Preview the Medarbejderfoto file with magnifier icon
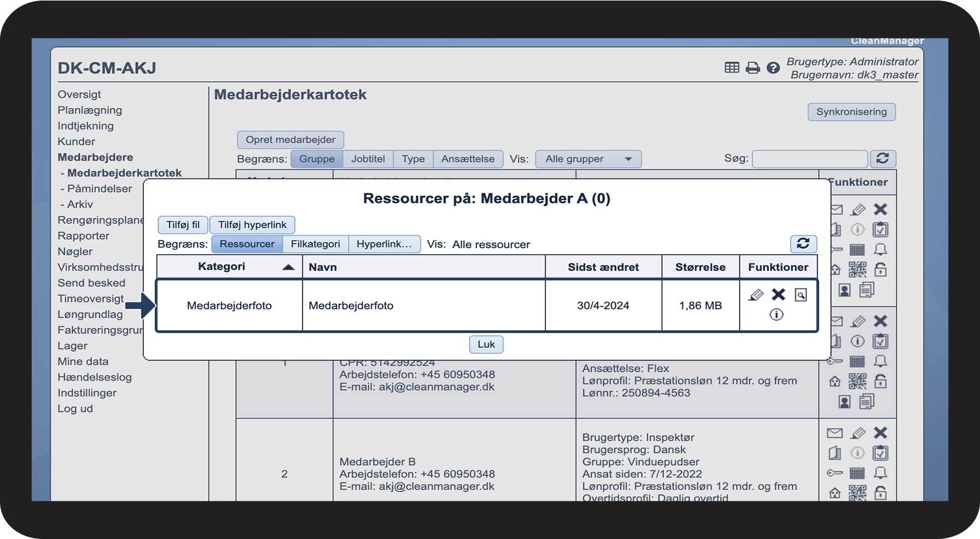This screenshot has height=539, width=980. click(800, 295)
